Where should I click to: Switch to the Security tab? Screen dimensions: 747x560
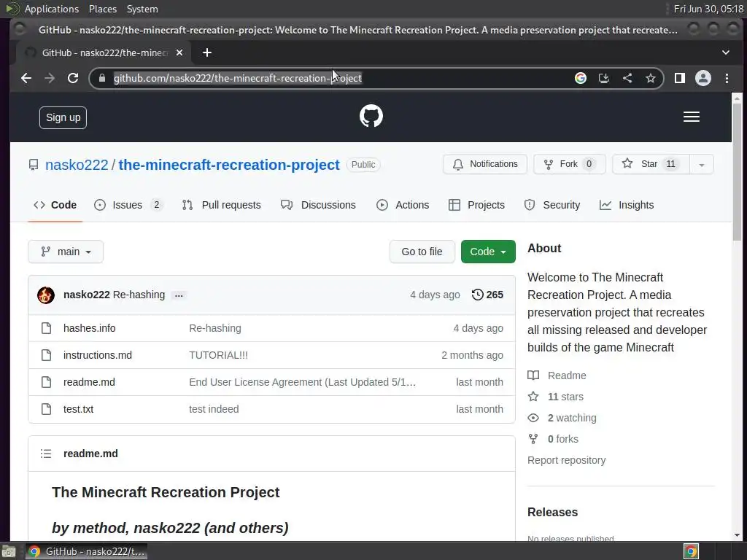(551, 205)
